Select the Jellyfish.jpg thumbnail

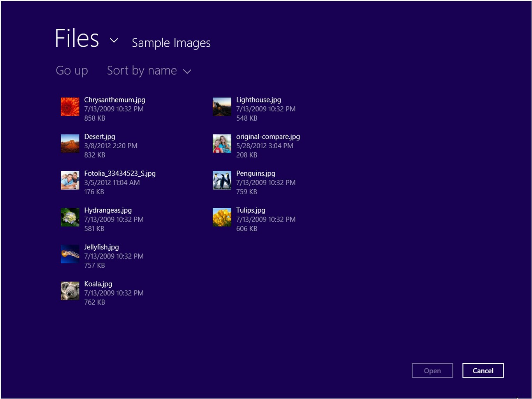pos(70,254)
